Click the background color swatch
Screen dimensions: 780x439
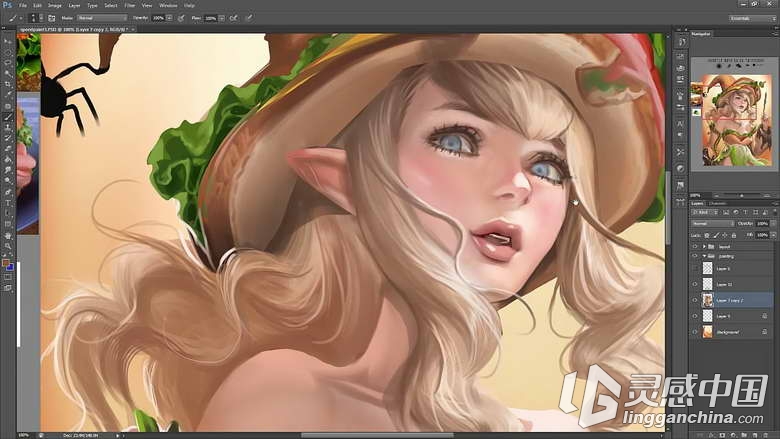pyautogui.click(x=10, y=267)
